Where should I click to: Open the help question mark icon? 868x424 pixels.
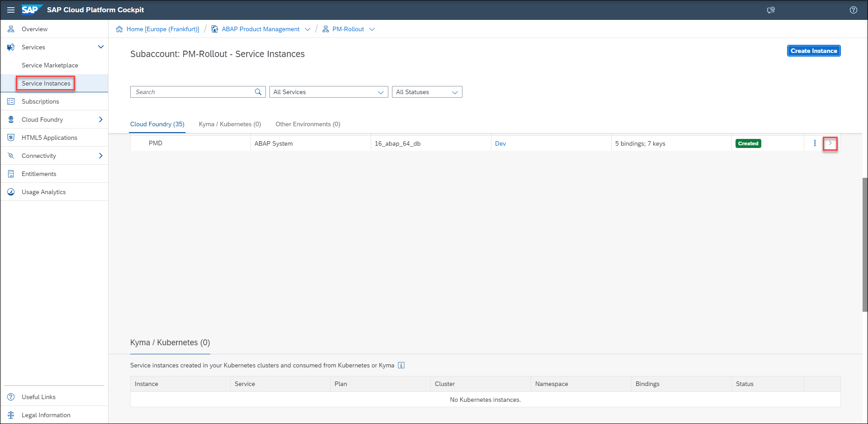click(x=854, y=10)
